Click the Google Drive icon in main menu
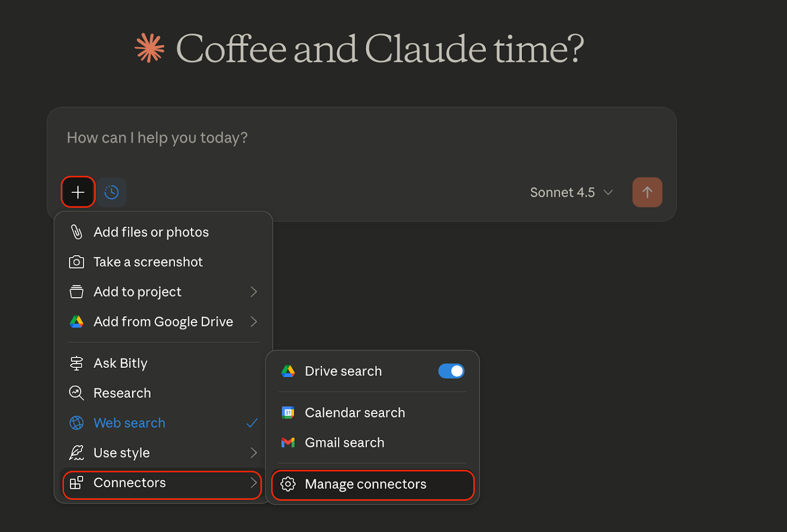Screen dimensions: 787x532 pyautogui.click(x=76, y=322)
